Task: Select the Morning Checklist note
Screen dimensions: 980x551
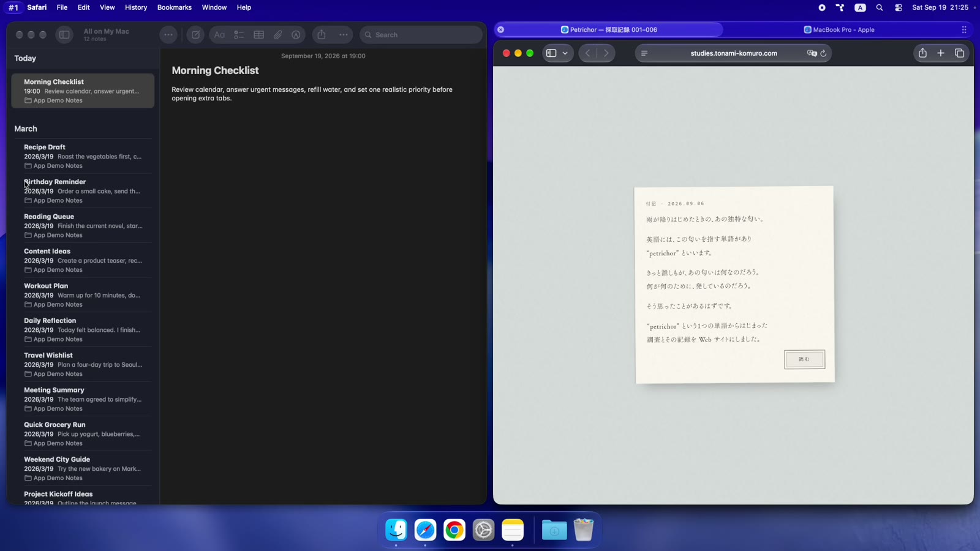Action: (83, 91)
